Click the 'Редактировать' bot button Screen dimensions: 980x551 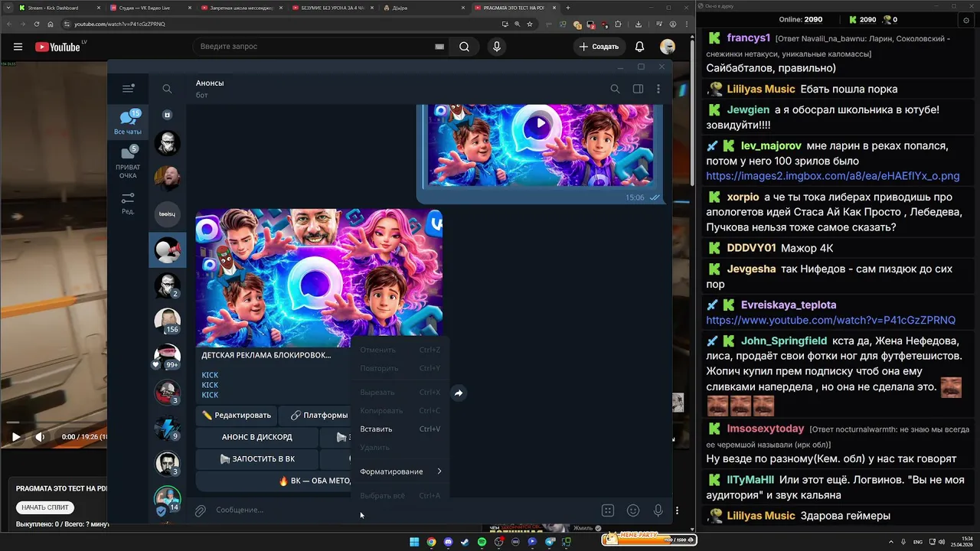(x=236, y=416)
